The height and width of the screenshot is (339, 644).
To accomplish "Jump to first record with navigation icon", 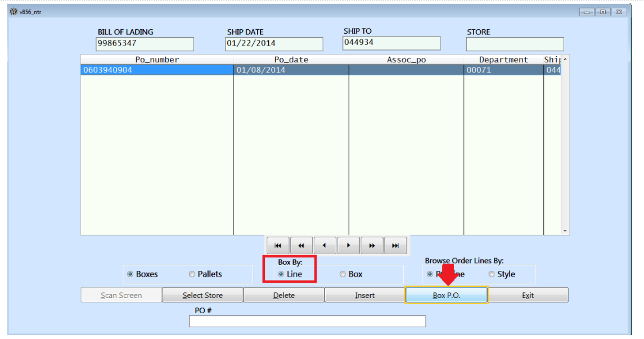I will pos(278,245).
